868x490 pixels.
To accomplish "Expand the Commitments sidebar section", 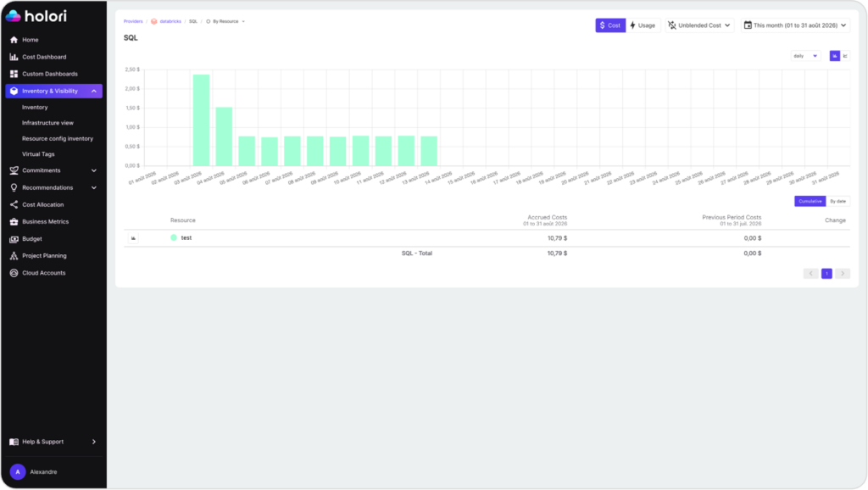I will (x=53, y=170).
